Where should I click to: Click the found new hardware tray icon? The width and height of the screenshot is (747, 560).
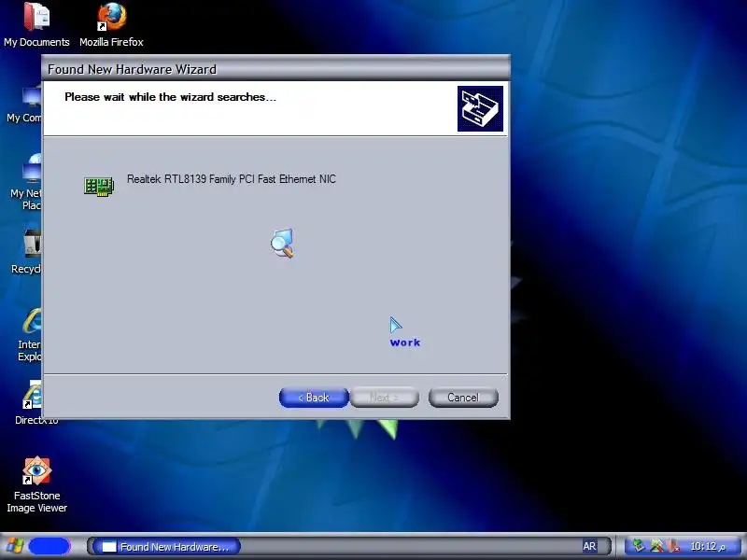[x=656, y=546]
